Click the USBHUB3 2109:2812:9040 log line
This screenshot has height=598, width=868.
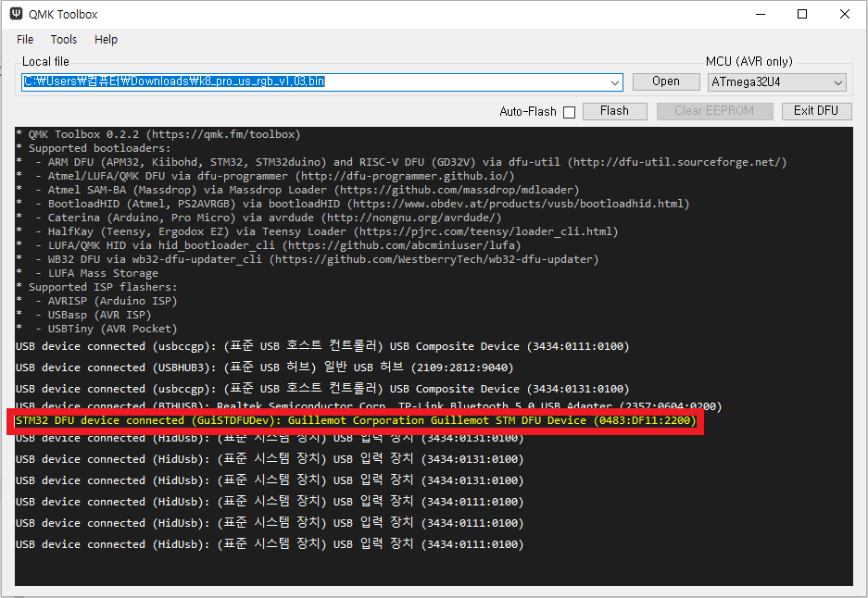[265, 368]
